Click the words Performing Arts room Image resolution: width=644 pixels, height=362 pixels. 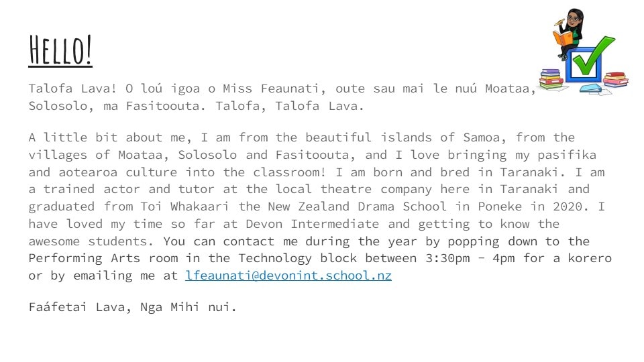click(103, 258)
